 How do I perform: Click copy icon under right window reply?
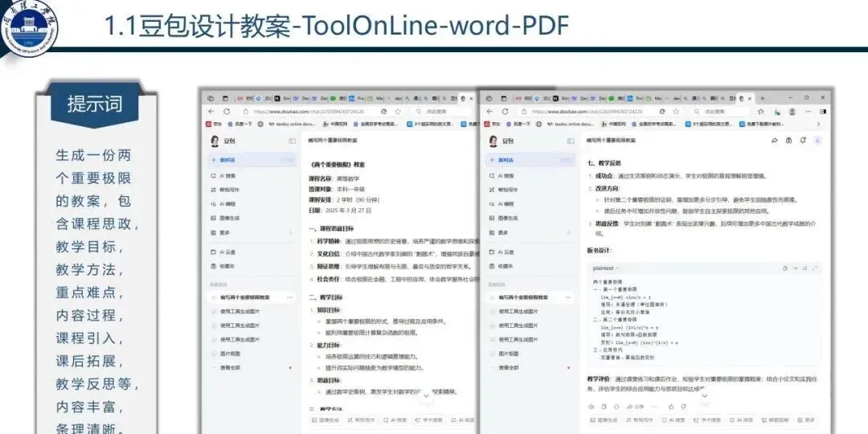pyautogui.click(x=602, y=407)
